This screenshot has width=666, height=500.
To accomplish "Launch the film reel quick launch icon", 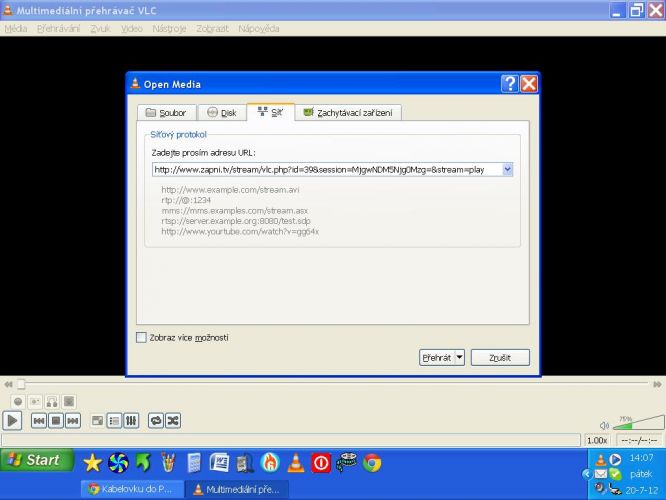I will (x=347, y=463).
